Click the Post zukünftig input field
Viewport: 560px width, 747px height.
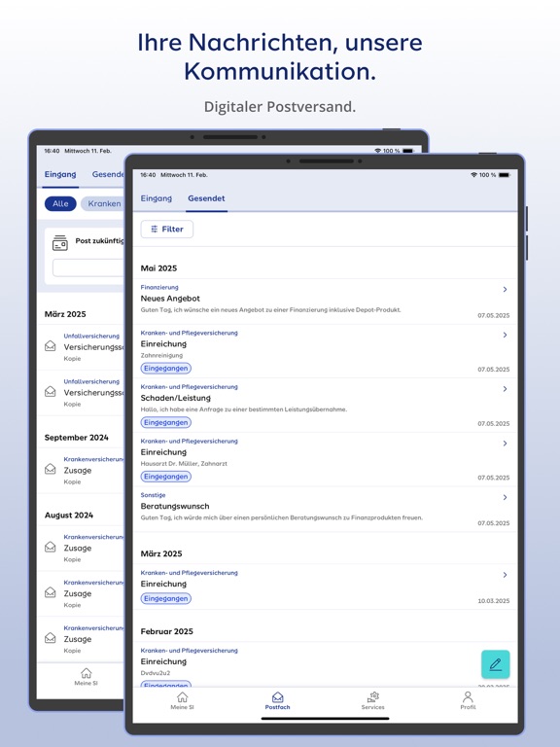click(x=88, y=267)
